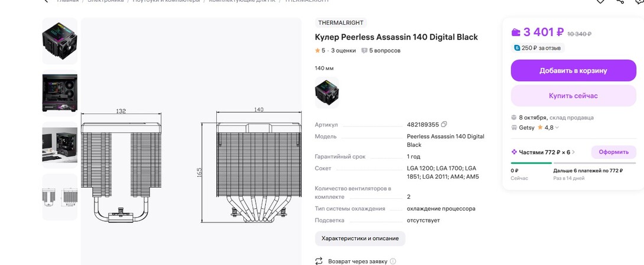This screenshot has width=644, height=265.
Task: Click the heart favorites icon at top
Action: 600,2
